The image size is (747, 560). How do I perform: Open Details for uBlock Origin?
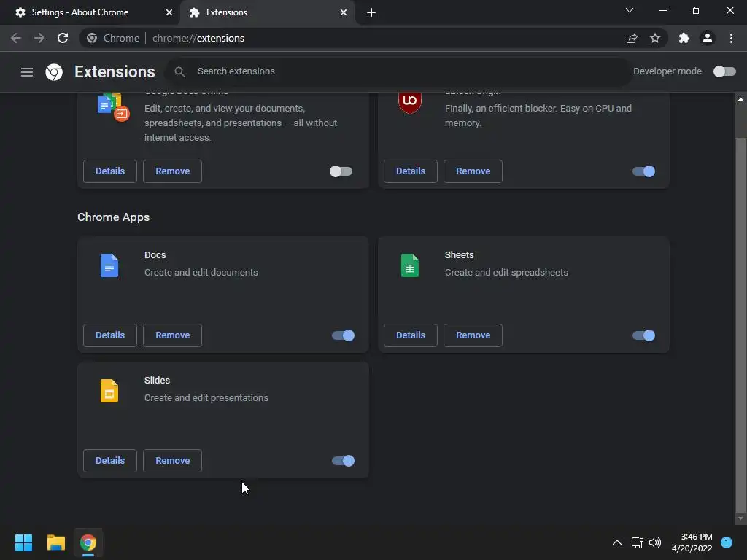[x=411, y=171]
